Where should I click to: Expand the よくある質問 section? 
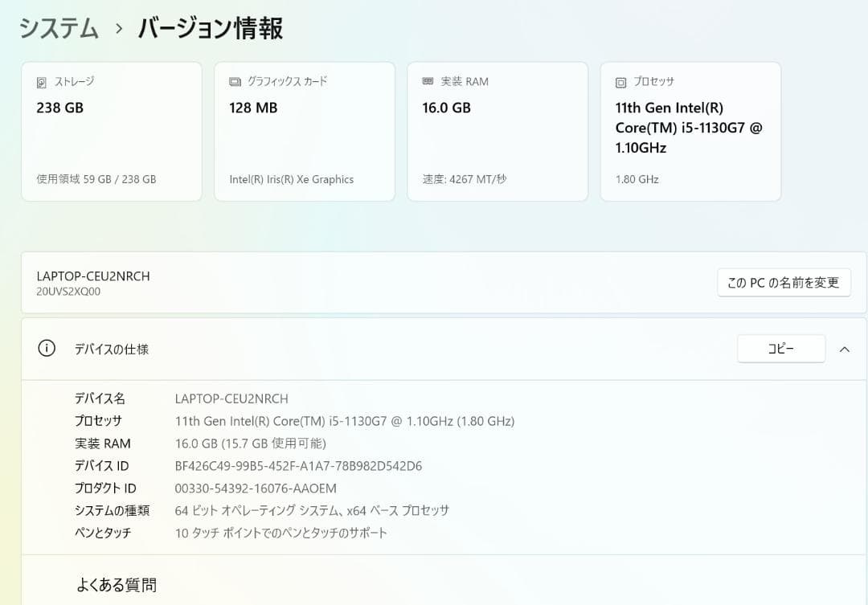pyautogui.click(x=116, y=584)
